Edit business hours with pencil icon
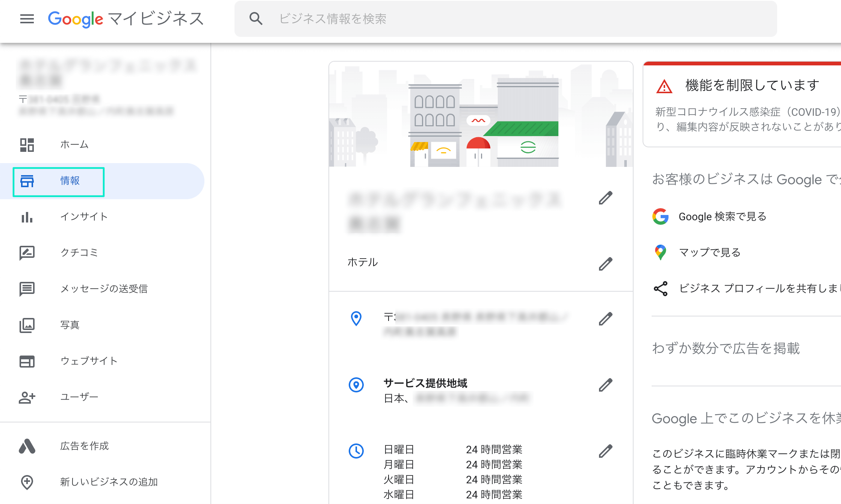Image resolution: width=841 pixels, height=504 pixels. (606, 451)
